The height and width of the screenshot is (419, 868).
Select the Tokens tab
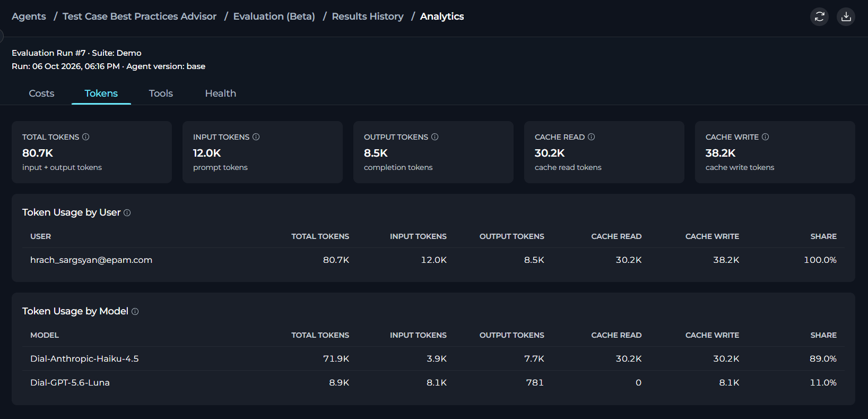coord(101,93)
